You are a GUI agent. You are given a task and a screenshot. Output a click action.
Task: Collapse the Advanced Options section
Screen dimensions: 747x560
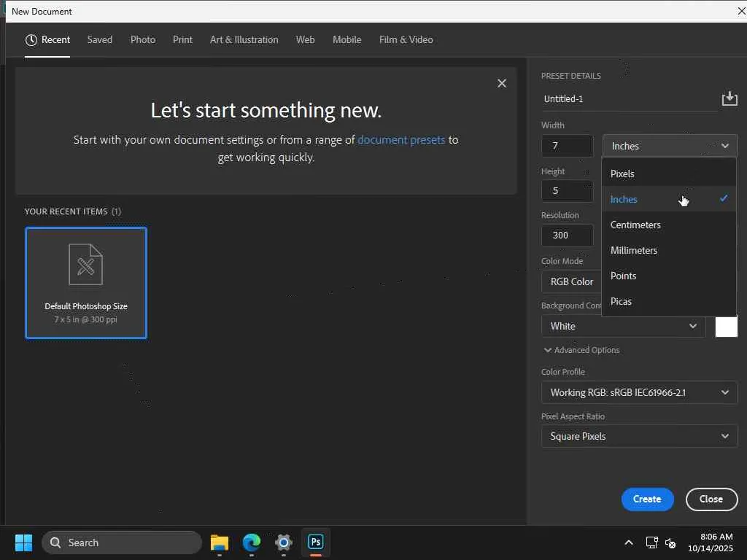point(581,350)
